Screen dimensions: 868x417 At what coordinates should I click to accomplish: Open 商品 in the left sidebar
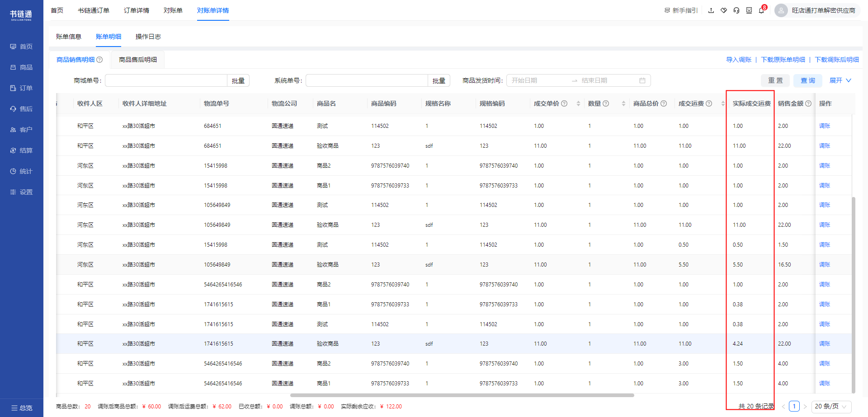[21, 67]
